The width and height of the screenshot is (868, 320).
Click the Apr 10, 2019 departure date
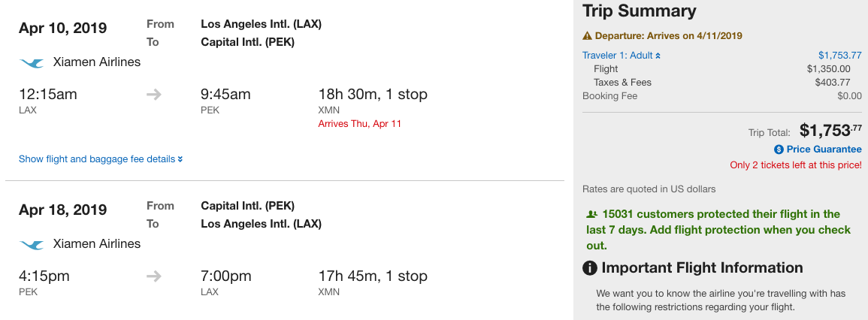click(63, 29)
